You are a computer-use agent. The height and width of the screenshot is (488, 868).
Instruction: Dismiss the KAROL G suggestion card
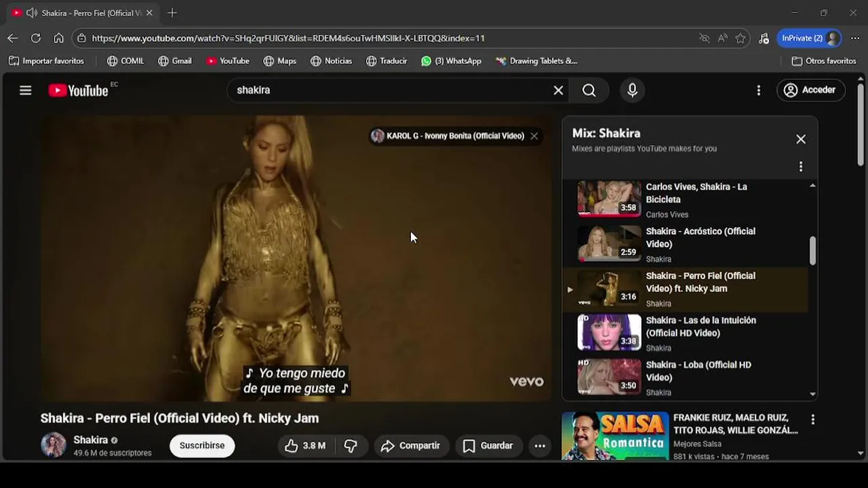coord(534,136)
